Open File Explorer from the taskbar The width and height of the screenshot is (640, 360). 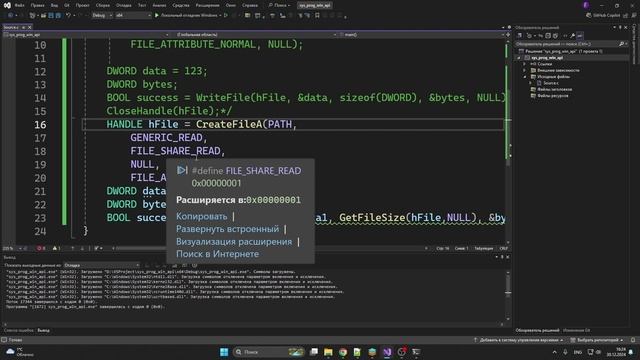(328, 352)
